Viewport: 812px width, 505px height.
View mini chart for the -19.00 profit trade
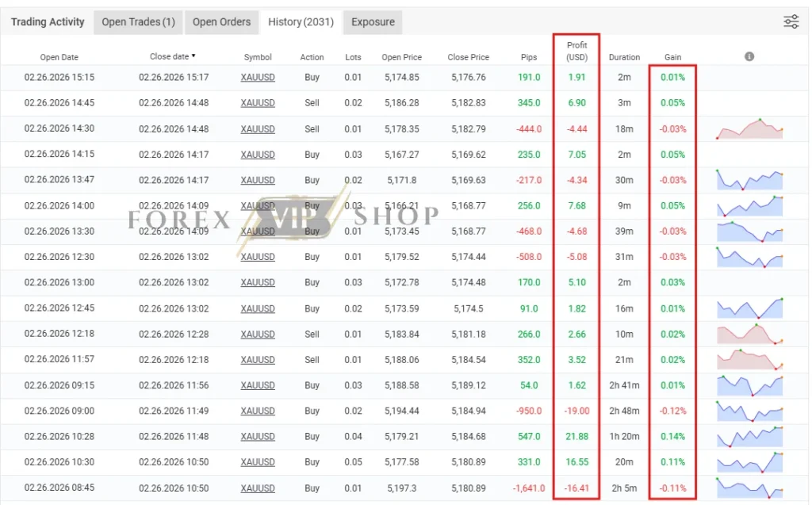(x=749, y=411)
